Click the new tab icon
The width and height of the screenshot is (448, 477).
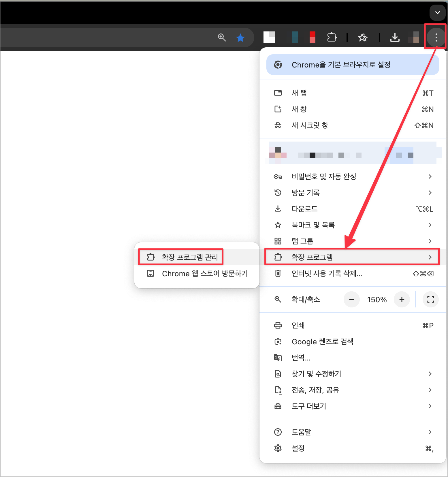(x=278, y=93)
